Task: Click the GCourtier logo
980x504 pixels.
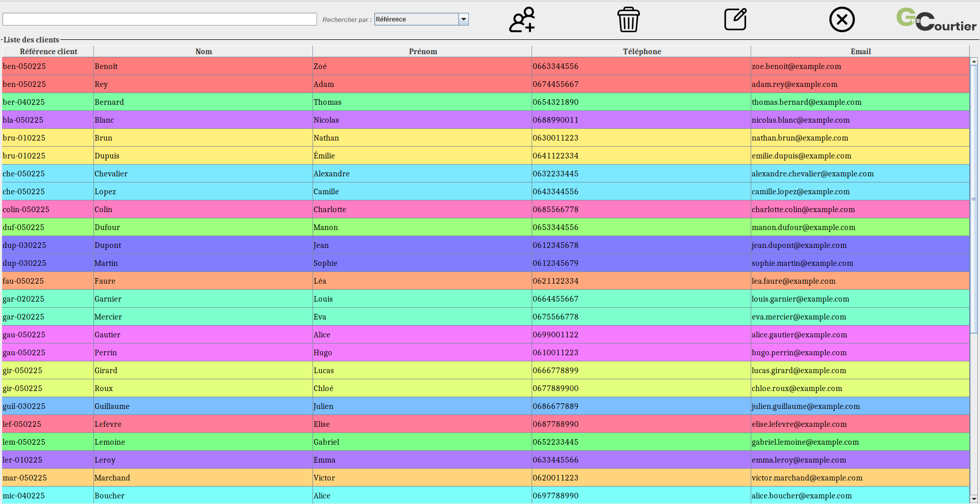Action: click(x=936, y=20)
